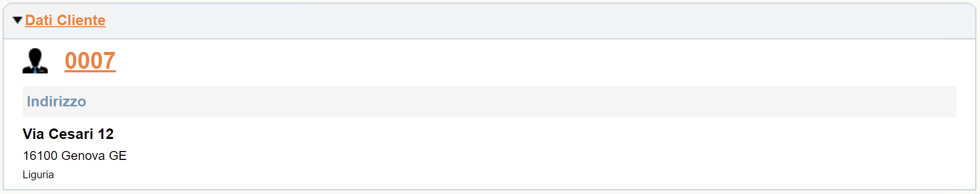The image size is (980, 194).
Task: Select the Liguria region label
Action: pos(38,175)
